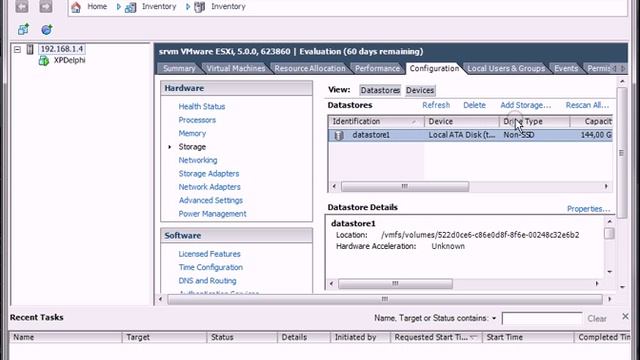Select host 192.168.1.4 in the tree
This screenshot has height=360, width=640.
click(62, 49)
